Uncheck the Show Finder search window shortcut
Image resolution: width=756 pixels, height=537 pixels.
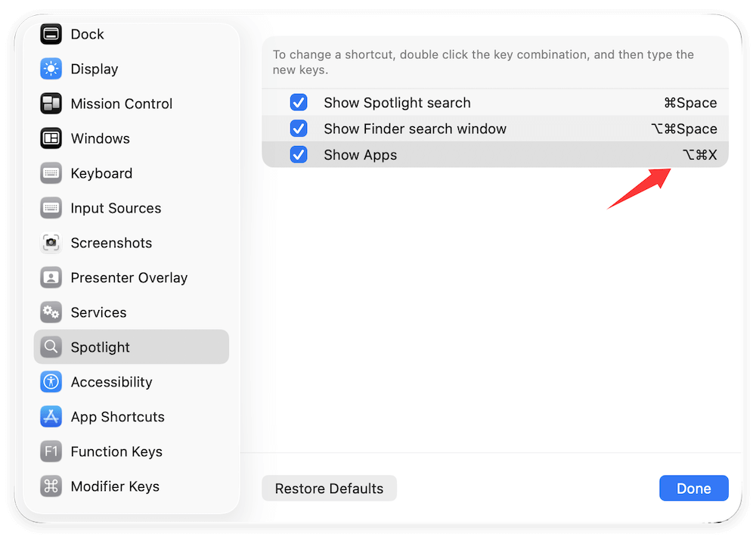click(x=299, y=129)
